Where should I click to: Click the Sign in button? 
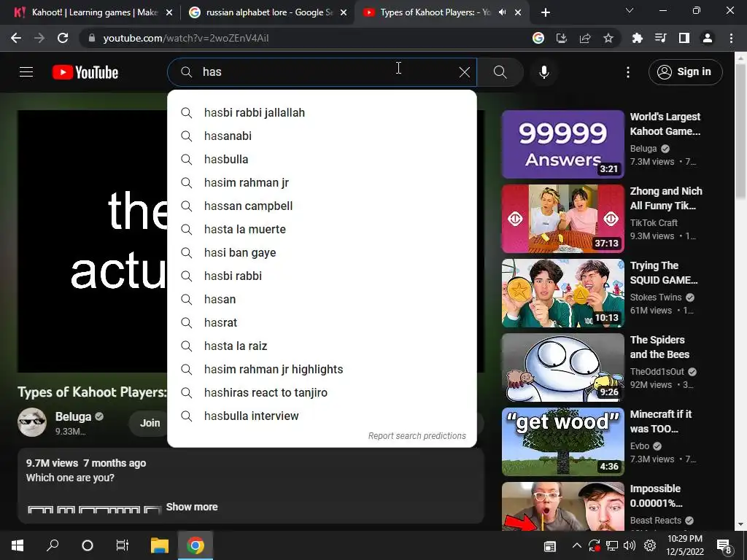[x=685, y=72]
